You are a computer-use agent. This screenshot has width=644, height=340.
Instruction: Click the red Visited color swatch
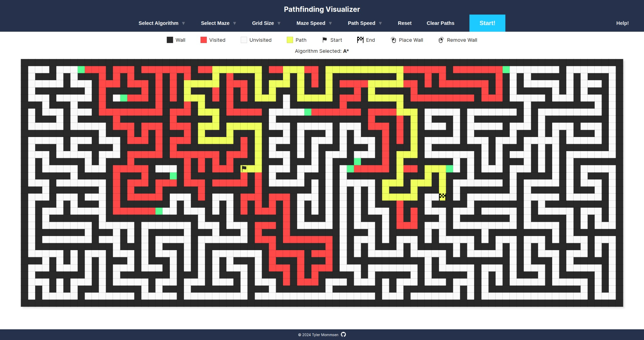(x=203, y=40)
